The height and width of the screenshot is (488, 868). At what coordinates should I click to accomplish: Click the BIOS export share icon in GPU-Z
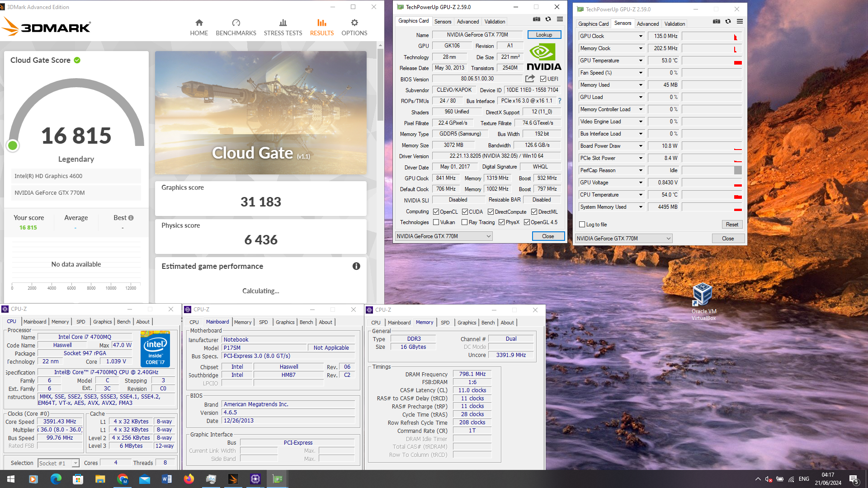(530, 79)
